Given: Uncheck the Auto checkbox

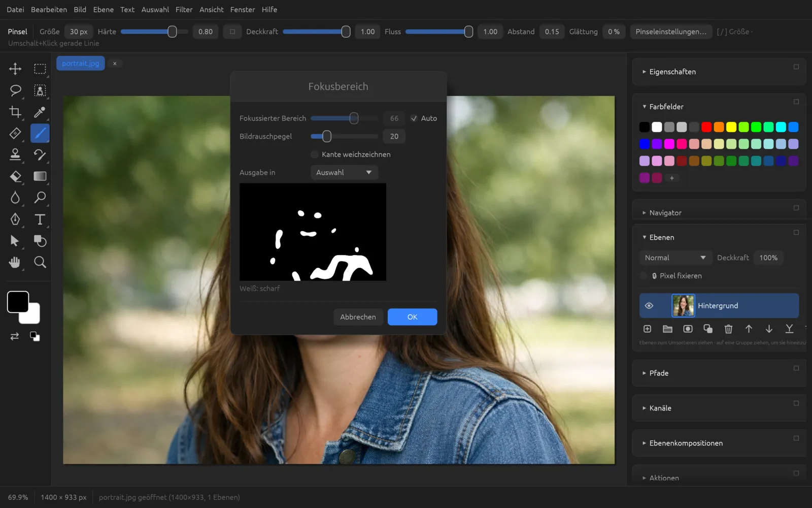Looking at the screenshot, I should click(414, 118).
